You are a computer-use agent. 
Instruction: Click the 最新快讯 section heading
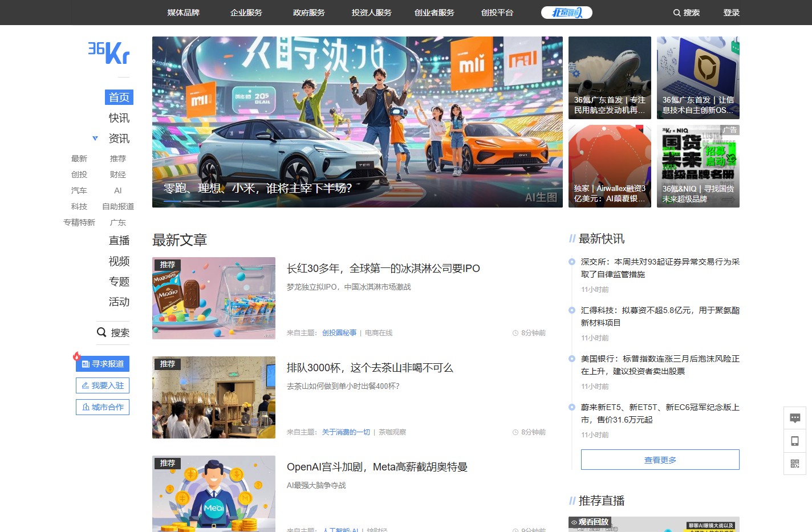pos(602,239)
